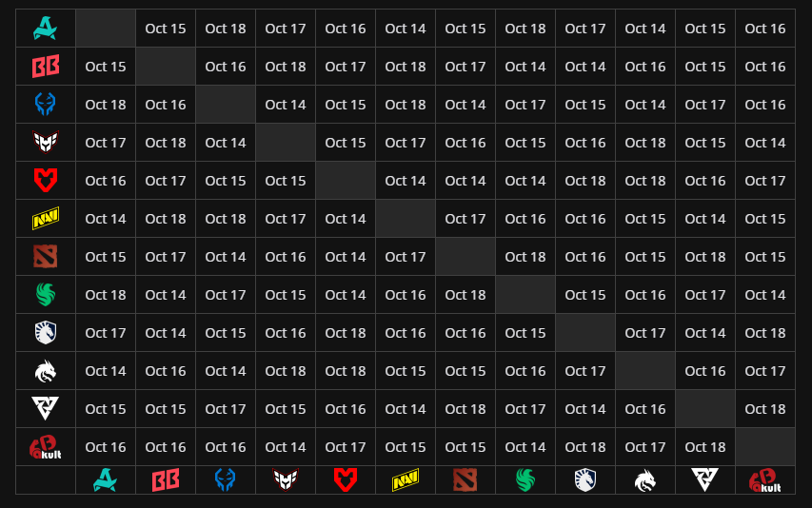
Task: Select Oct 18 in blue-mask team row, Aurora column
Action: click(x=105, y=105)
